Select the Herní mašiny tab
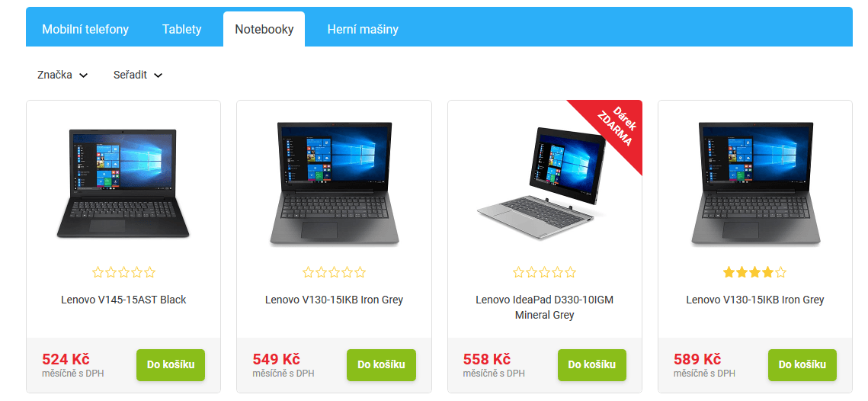The width and height of the screenshot is (868, 401). click(363, 30)
